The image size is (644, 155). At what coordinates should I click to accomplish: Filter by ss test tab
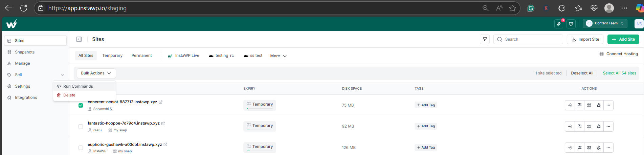point(253,56)
